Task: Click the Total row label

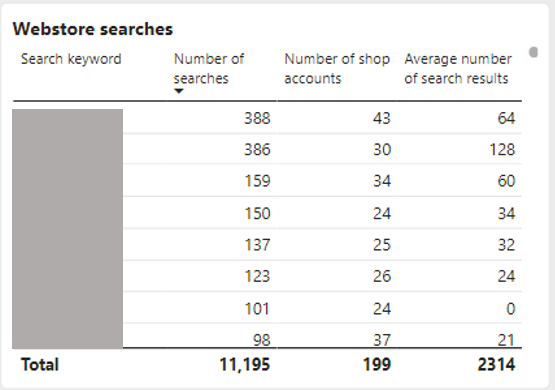Action: [x=40, y=365]
